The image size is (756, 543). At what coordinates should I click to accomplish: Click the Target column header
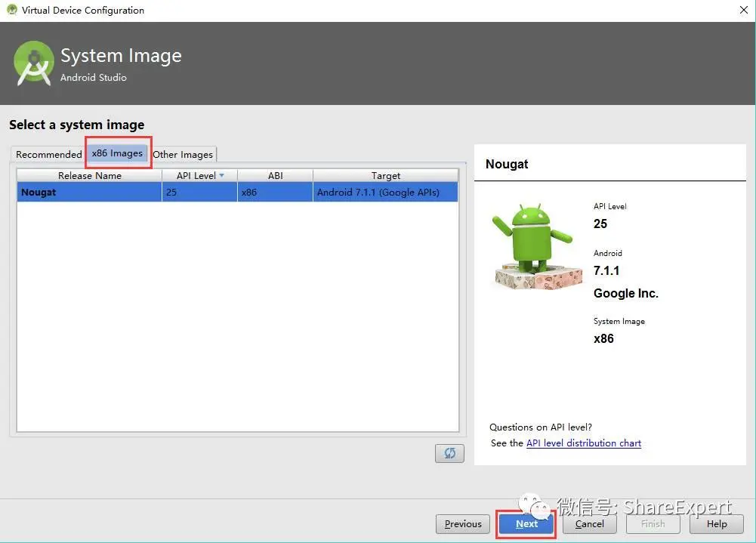386,175
